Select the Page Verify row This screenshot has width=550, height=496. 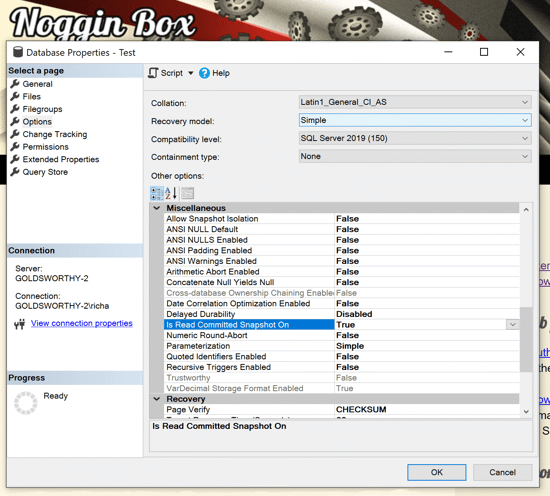point(342,409)
